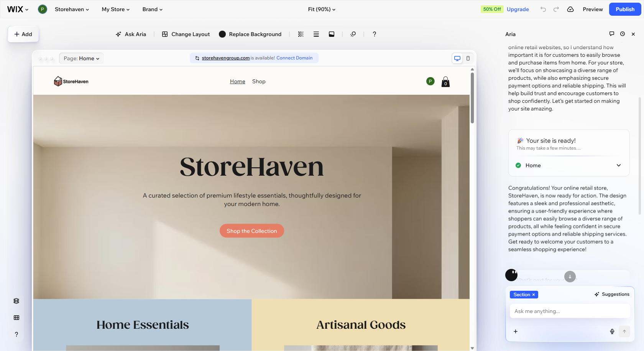This screenshot has height=351, width=644.
Task: Open the Storehaven site dropdown
Action: pyautogui.click(x=72, y=9)
